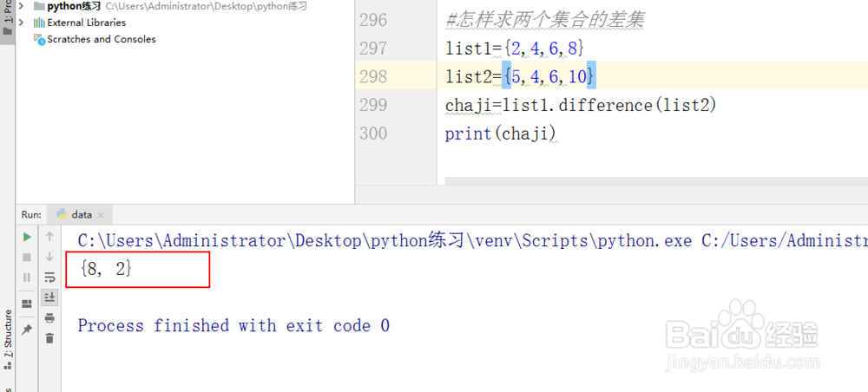Click the down arrow in the Run console toolbar

pos(49,257)
